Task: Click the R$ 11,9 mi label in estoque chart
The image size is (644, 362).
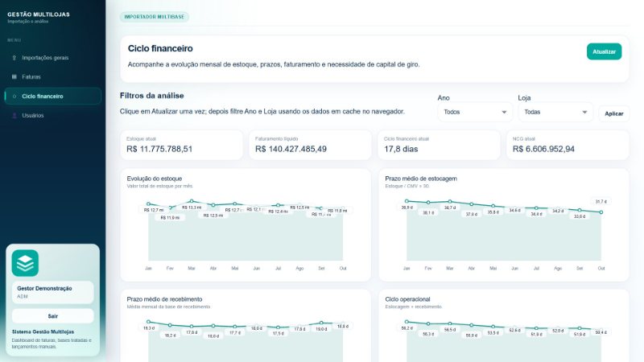Action: click(x=170, y=217)
